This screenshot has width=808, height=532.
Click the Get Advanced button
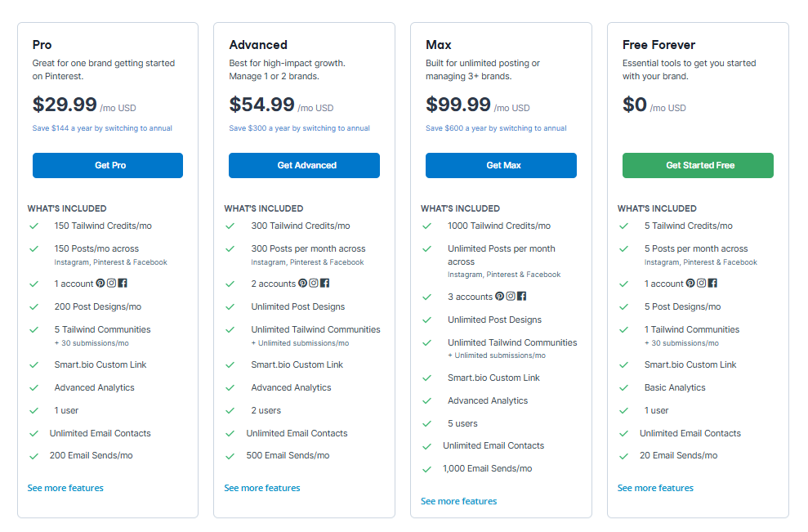point(304,165)
